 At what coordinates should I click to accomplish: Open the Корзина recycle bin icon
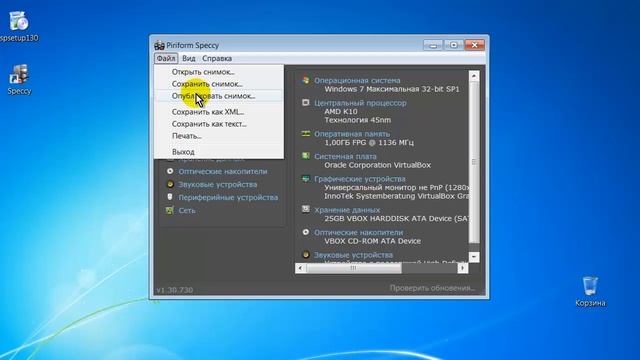tap(590, 291)
